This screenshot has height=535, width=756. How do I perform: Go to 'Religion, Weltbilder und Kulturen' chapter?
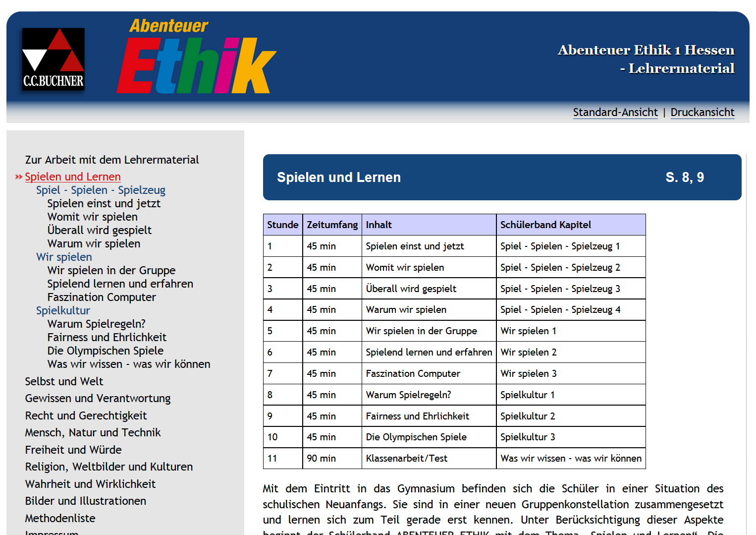click(109, 467)
